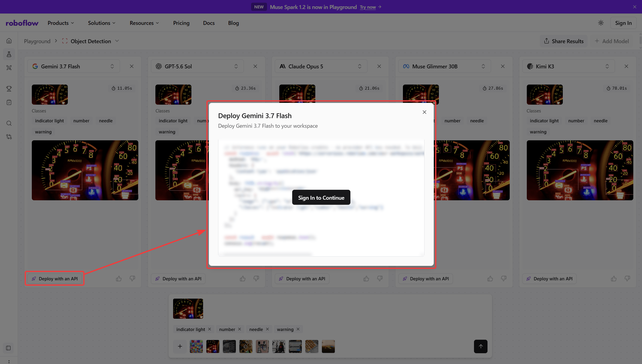Click the plus icon to add an image
This screenshot has width=642, height=364.
(x=180, y=346)
